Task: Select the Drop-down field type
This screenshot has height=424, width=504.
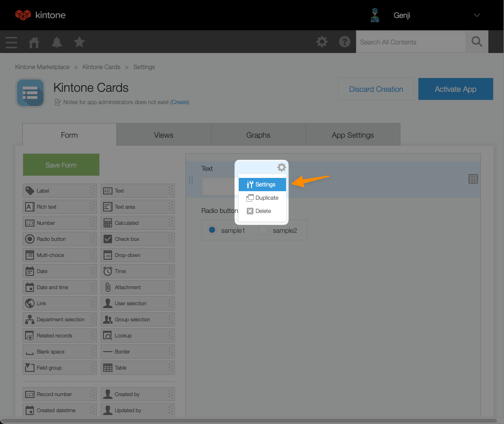Action: 138,255
